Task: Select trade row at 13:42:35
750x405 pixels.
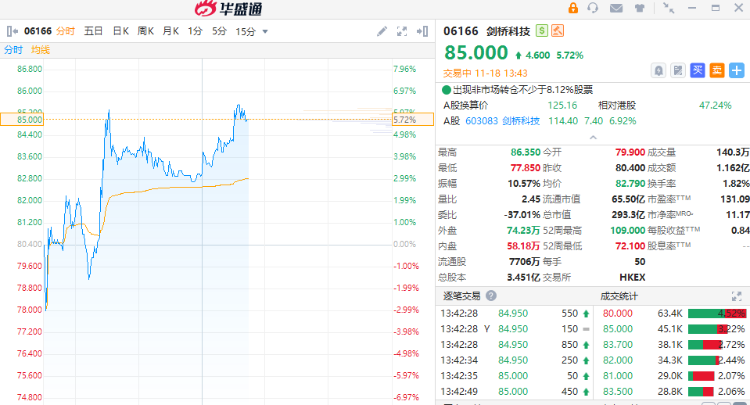Action: 515,376
